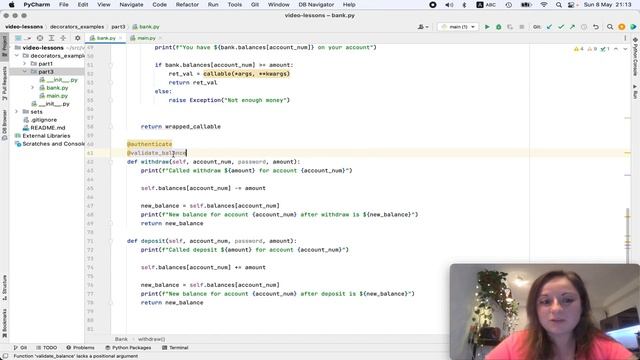Open editor tabs more options kebab
Image resolution: width=640 pixels, height=360 pixels.
(x=625, y=38)
